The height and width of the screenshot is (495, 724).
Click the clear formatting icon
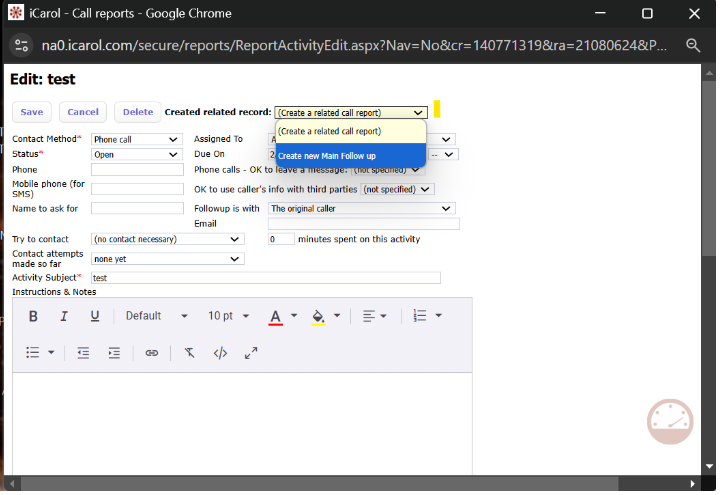click(x=189, y=353)
